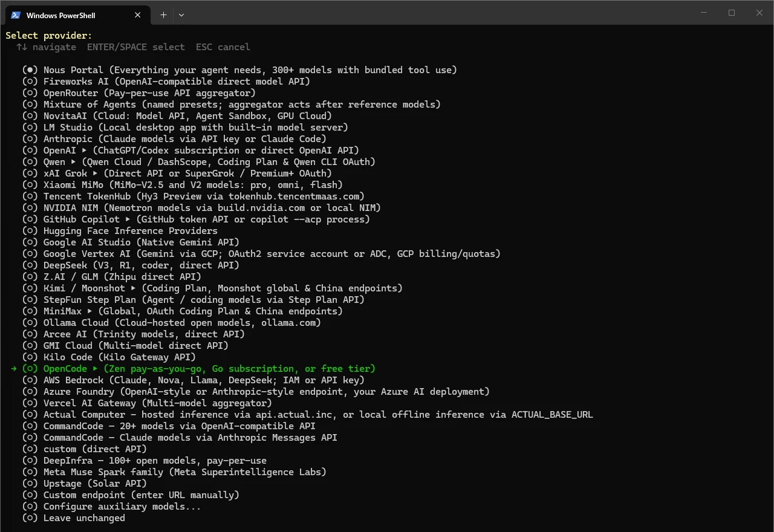Viewport: 774px width, 532px height.
Task: Choose Google Vertex AI entry
Action: [261, 254]
